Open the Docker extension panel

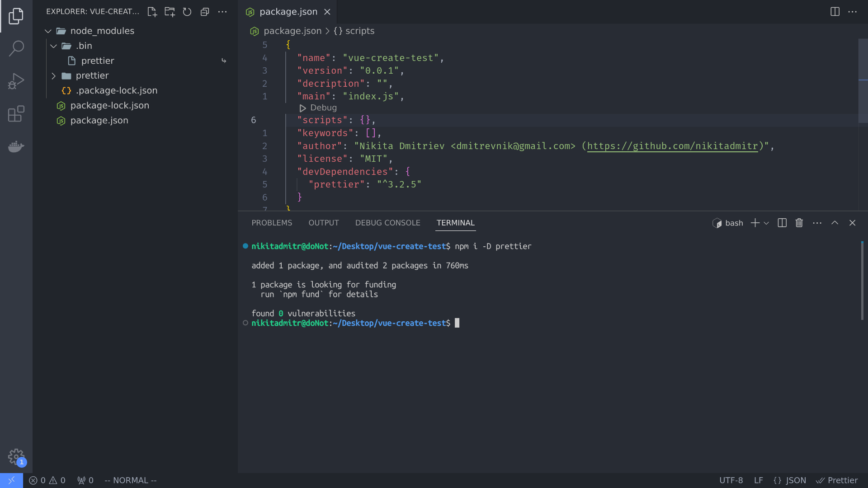(16, 146)
